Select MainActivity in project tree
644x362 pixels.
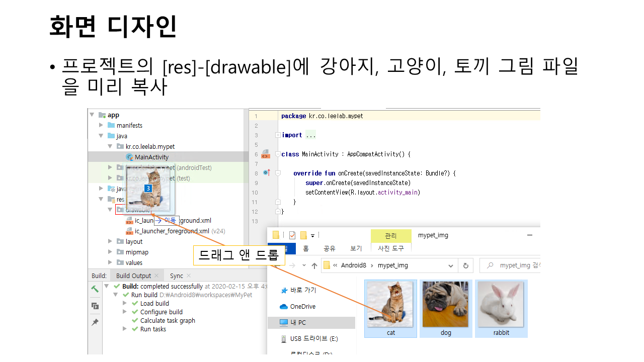point(151,157)
